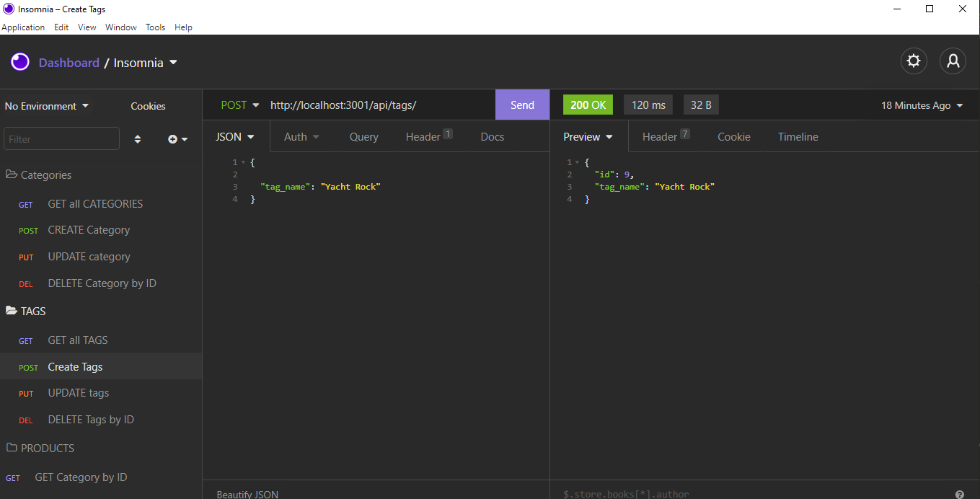Click the request Filter input field
This screenshot has height=499, width=980.
(x=61, y=138)
